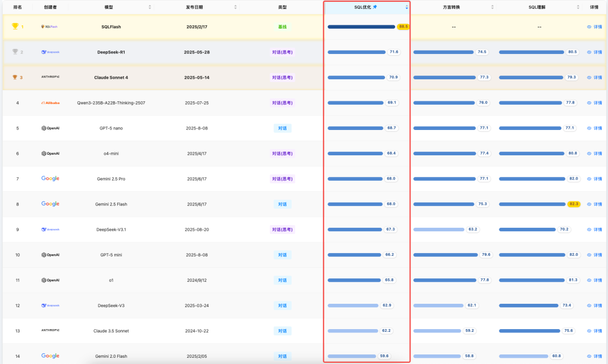Click the 对话(思考) tag for Gemini 2.5 Pro
This screenshot has height=364, width=608.
click(x=282, y=179)
